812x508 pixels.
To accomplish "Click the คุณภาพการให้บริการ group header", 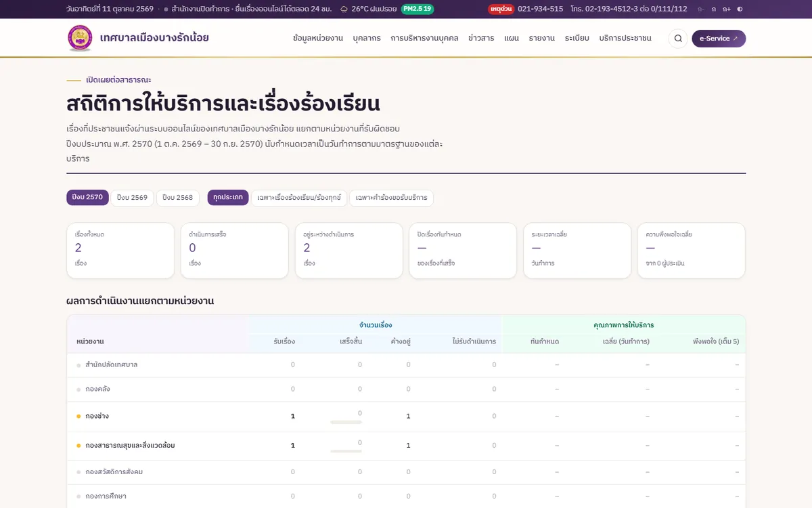I will (624, 325).
